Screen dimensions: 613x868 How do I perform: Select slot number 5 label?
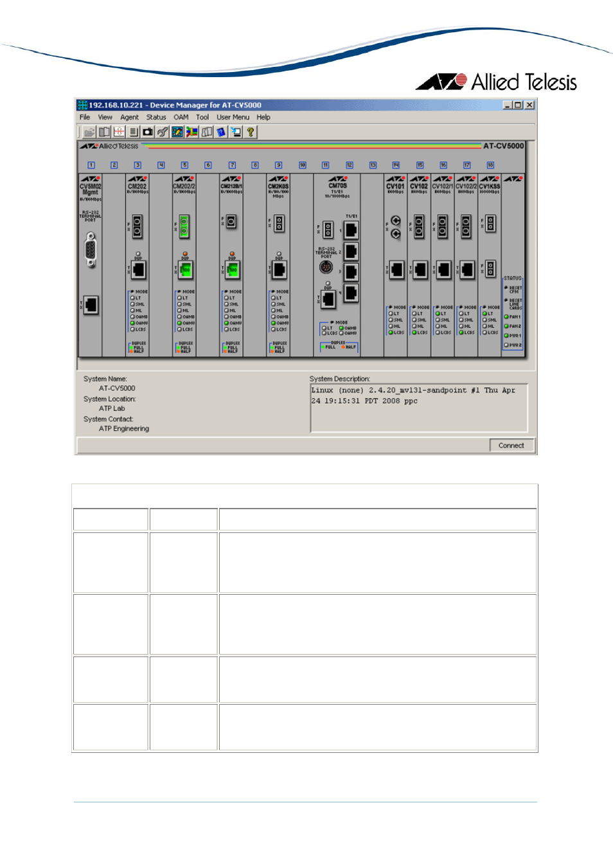click(184, 165)
